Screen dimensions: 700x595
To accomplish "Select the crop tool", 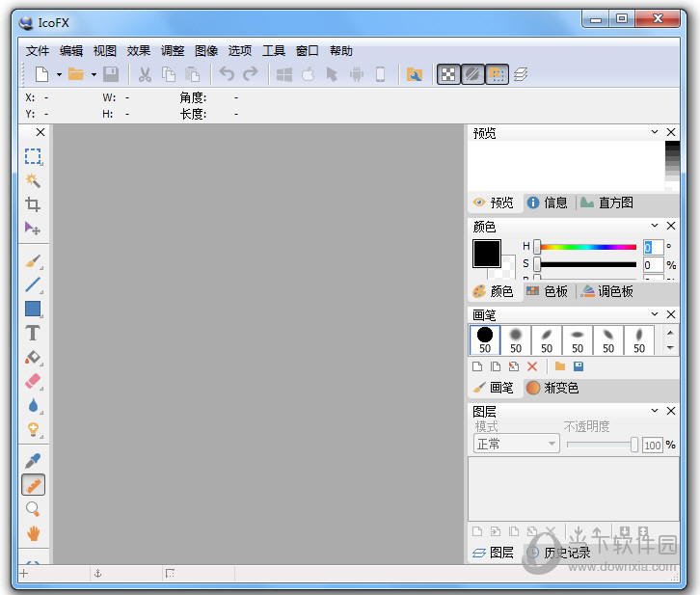I will click(33, 204).
